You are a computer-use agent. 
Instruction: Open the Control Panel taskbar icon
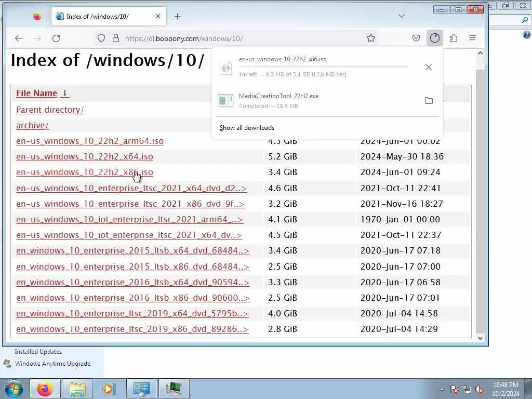141,389
